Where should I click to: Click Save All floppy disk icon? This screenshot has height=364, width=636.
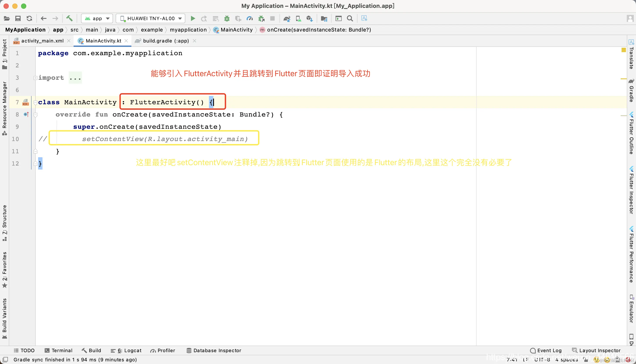point(18,18)
